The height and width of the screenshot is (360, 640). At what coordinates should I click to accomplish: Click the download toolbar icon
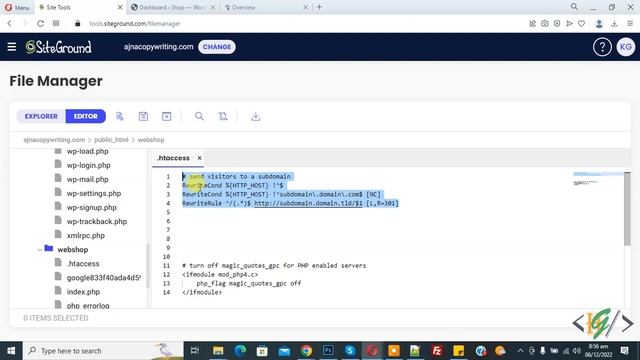tap(256, 116)
